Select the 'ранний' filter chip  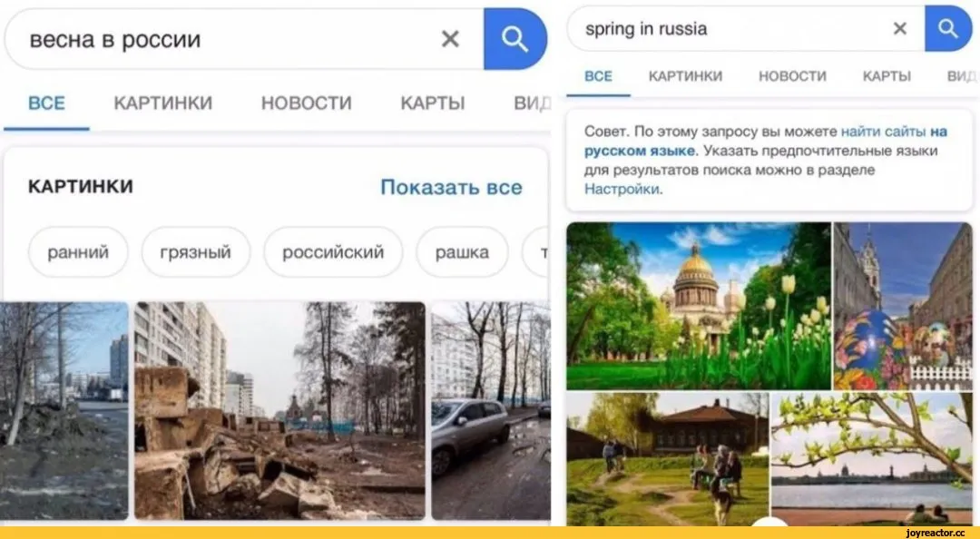[78, 252]
